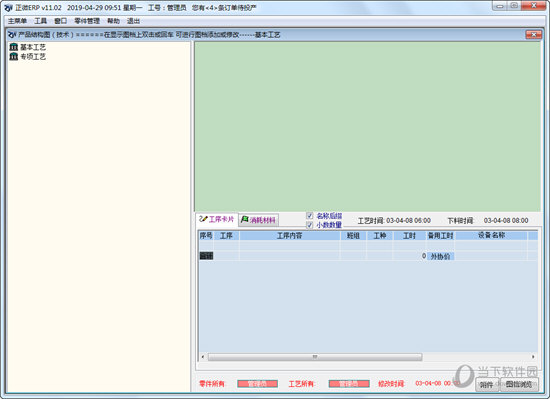Click the right scroll arrow of grid scrollbar
This screenshot has width=550, height=399.
point(533,357)
